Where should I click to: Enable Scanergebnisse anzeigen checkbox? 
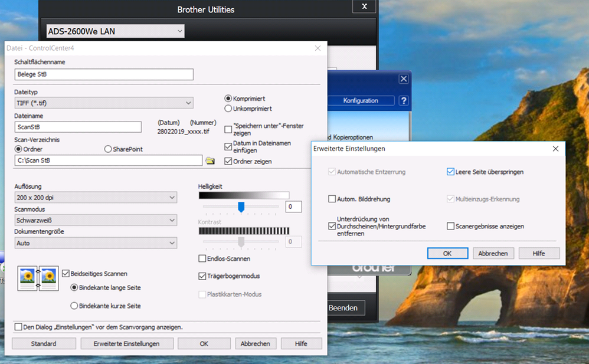coord(450,226)
